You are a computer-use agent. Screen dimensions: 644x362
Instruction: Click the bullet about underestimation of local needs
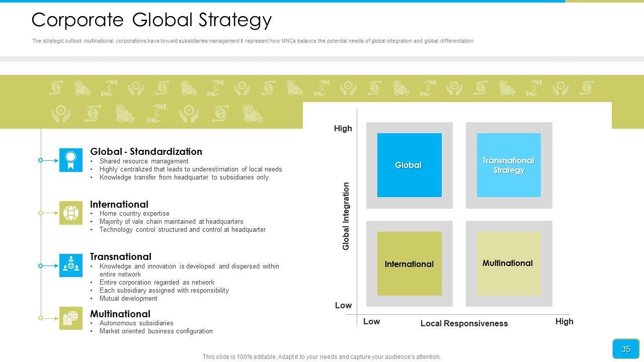click(191, 169)
